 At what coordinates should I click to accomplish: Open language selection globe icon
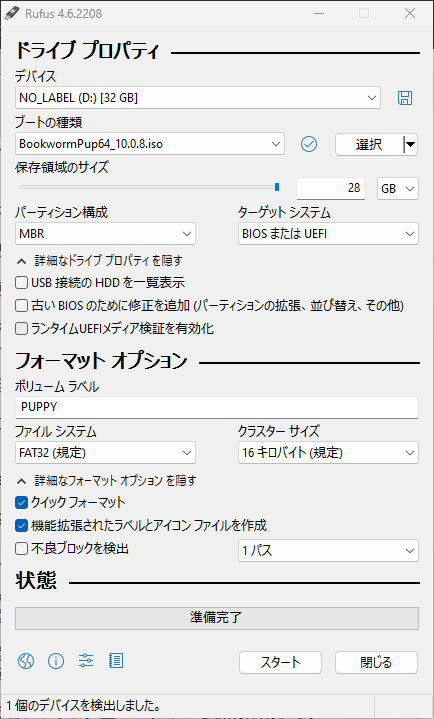coord(26,661)
